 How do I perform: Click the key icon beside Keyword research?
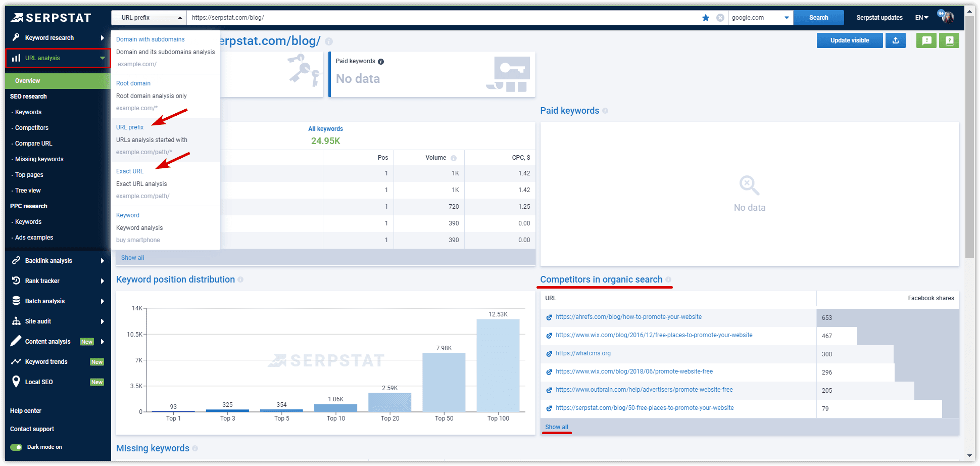pos(16,37)
